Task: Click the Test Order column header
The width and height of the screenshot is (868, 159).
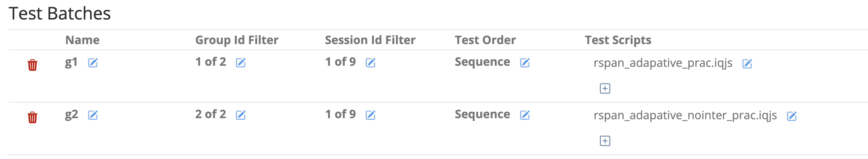Action: (x=485, y=40)
